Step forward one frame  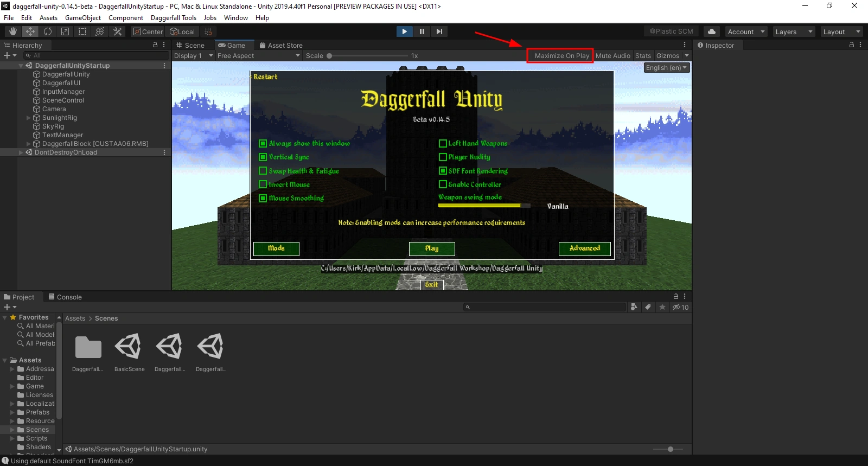439,31
